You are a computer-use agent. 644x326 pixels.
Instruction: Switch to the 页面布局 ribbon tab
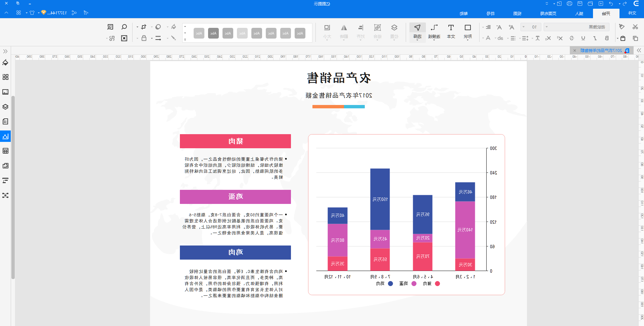click(548, 13)
